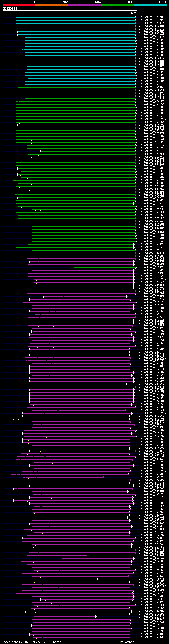
Task: Select hit label UniRef100_Q6ER87
Action: click(x=152, y=177)
